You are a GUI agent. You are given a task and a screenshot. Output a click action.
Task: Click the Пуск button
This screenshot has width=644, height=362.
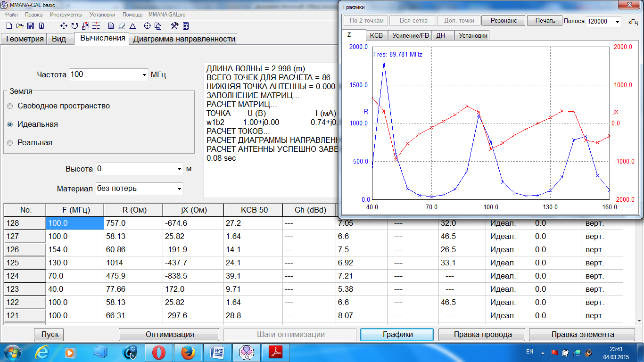tap(49, 335)
